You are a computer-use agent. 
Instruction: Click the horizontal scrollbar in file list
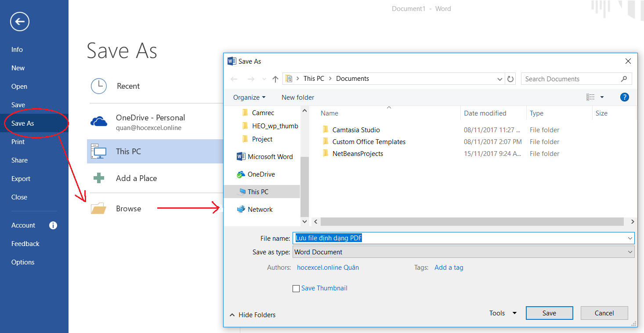coord(472,222)
